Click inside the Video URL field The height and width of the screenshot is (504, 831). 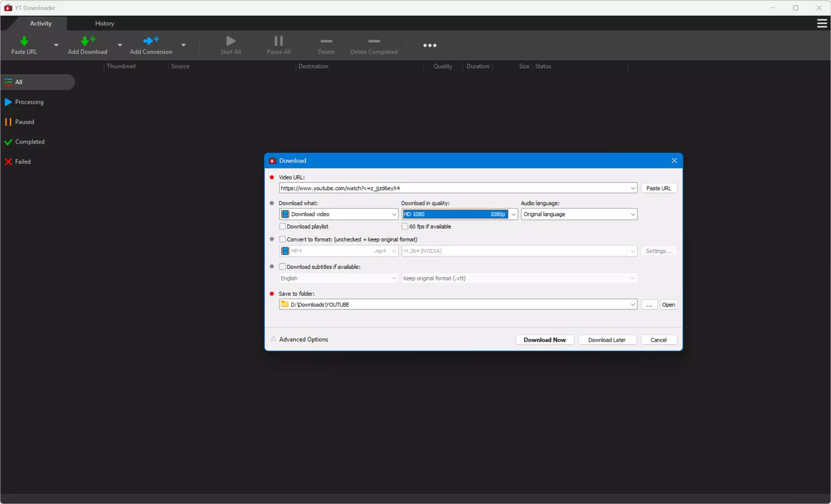pos(452,188)
